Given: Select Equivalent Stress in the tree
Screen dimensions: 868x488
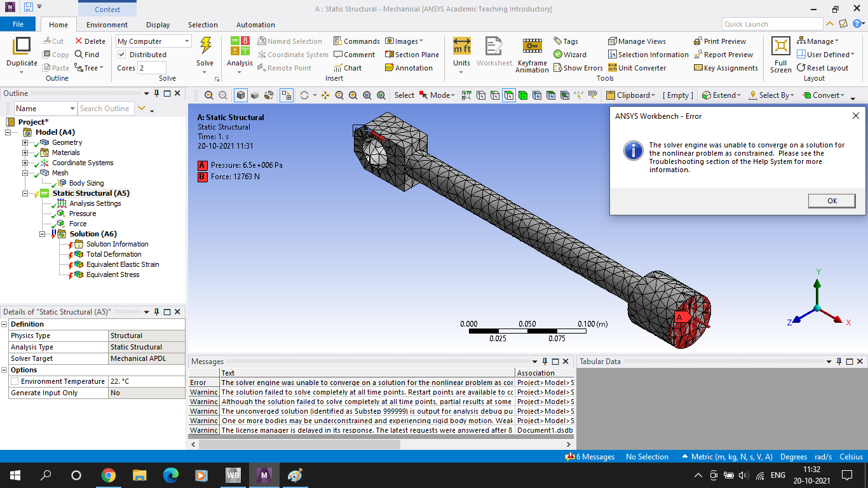Looking at the screenshot, I should point(112,274).
